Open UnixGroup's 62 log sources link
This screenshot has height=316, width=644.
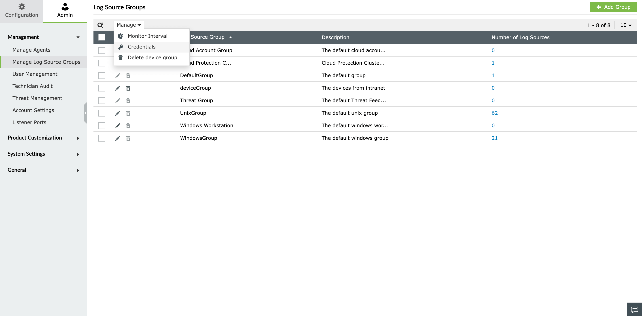(494, 113)
